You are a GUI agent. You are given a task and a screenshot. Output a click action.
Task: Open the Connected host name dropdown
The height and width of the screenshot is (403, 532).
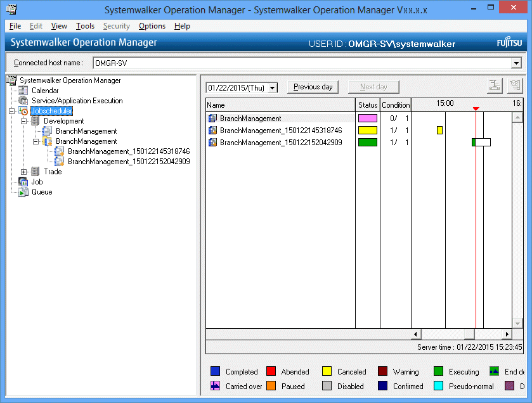pyautogui.click(x=516, y=63)
